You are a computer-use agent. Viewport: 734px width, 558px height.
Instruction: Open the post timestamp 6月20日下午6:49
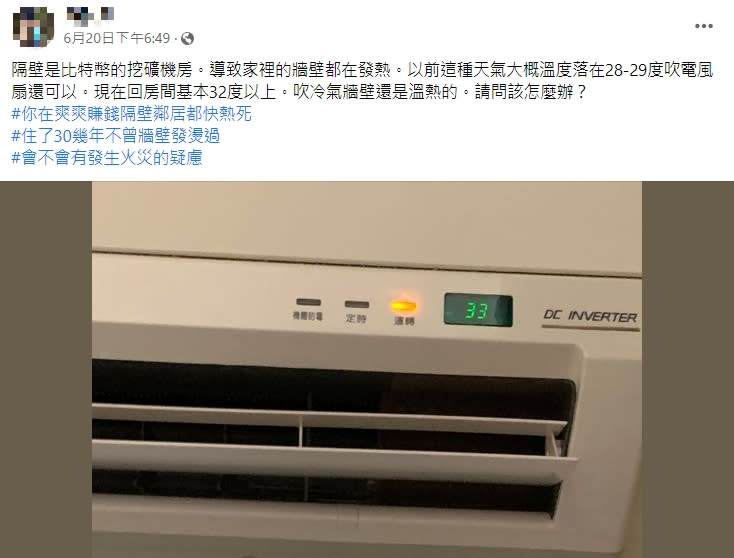click(x=117, y=38)
